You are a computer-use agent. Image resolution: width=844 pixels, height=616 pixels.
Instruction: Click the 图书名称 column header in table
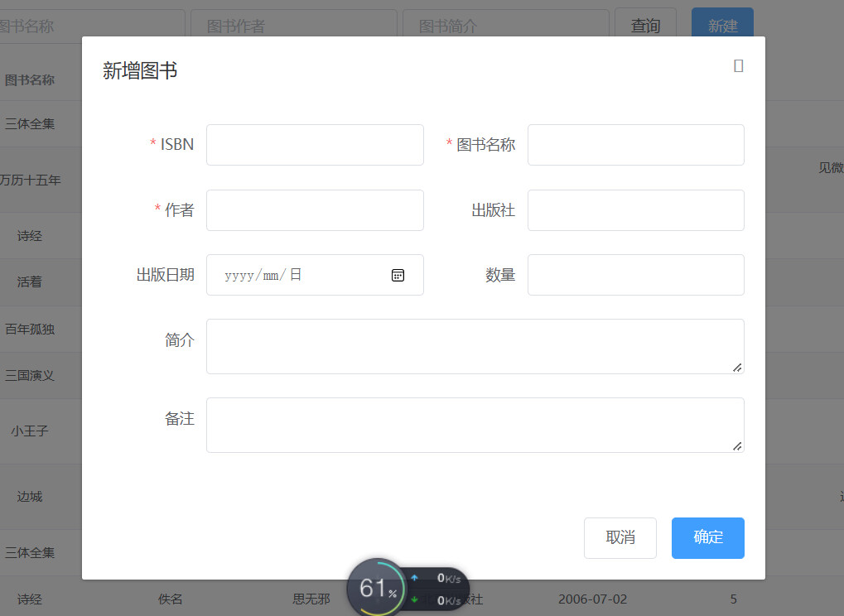30,80
